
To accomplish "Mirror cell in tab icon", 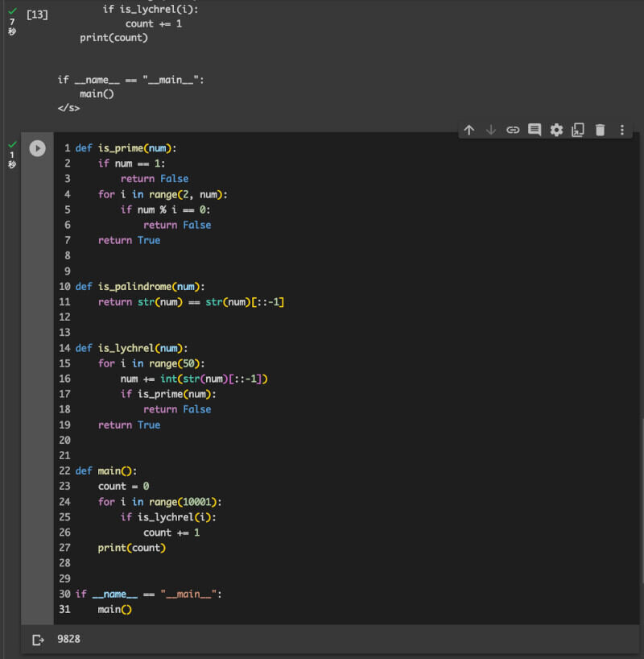I will pyautogui.click(x=578, y=130).
